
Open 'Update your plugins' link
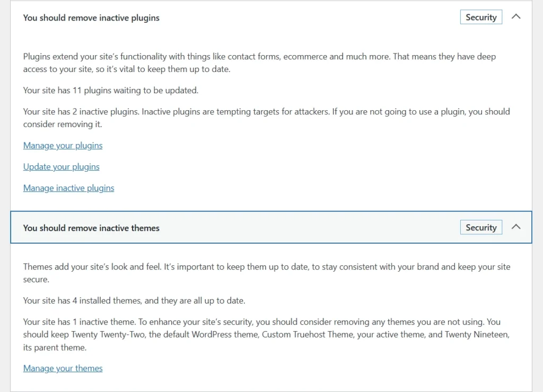tap(61, 166)
